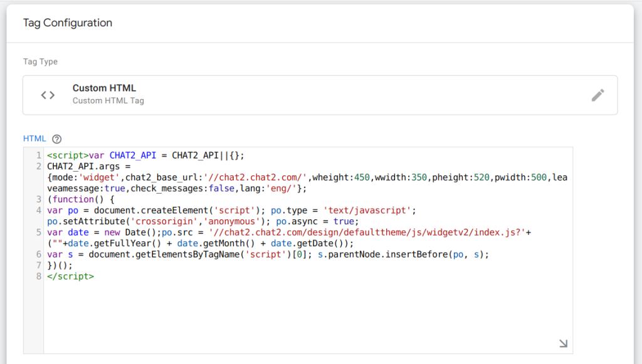Screen dimensions: 642x364
Task: Click line number 1 in the gutter
Action: click(x=38, y=155)
